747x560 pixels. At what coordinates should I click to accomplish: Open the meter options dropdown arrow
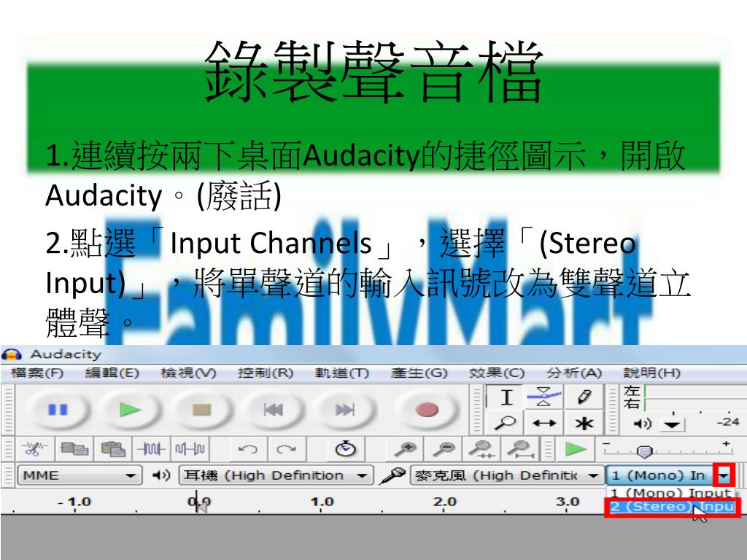672,424
